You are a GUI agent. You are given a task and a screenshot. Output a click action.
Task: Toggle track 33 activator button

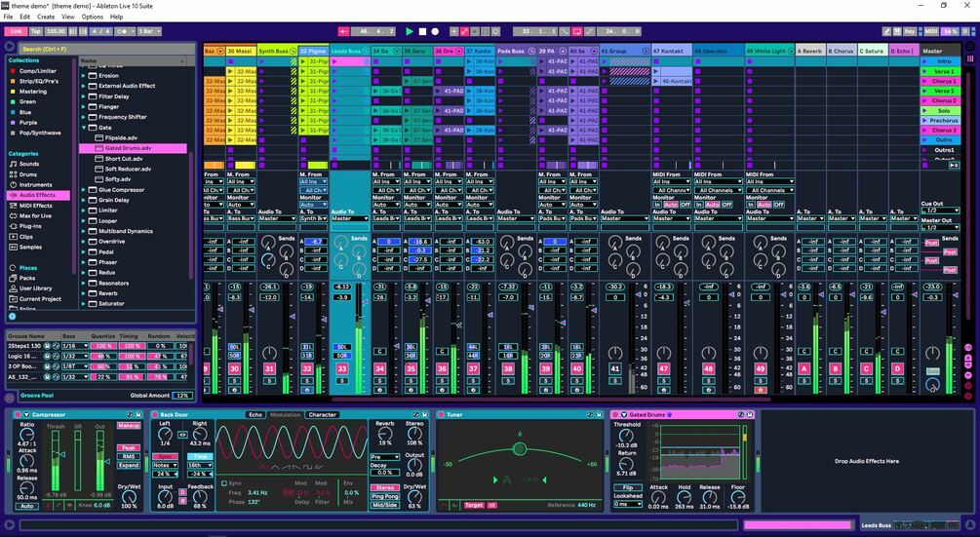point(342,369)
